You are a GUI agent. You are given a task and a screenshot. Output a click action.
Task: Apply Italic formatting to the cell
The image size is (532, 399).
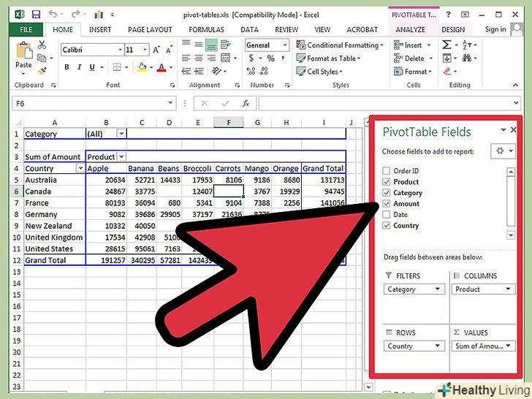(x=78, y=67)
